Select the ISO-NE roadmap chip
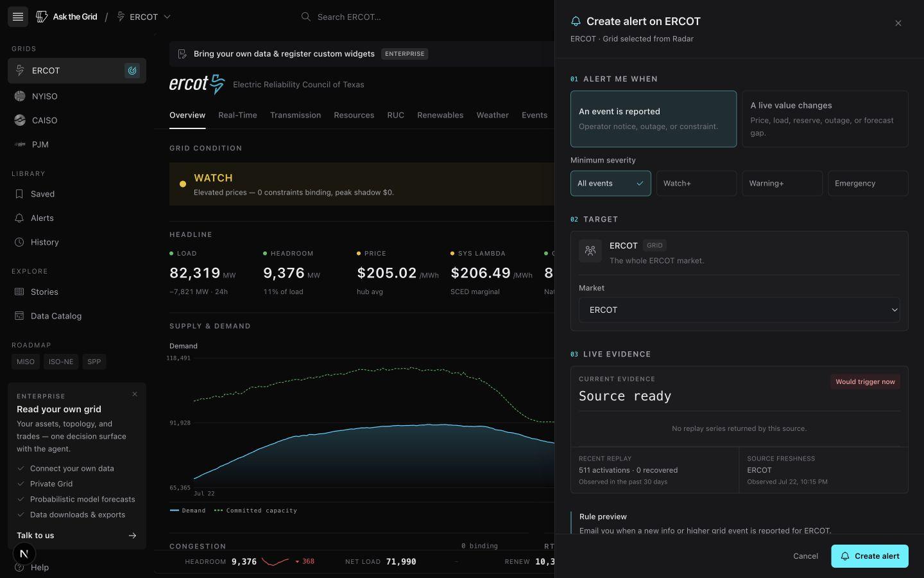The image size is (924, 578). click(61, 362)
